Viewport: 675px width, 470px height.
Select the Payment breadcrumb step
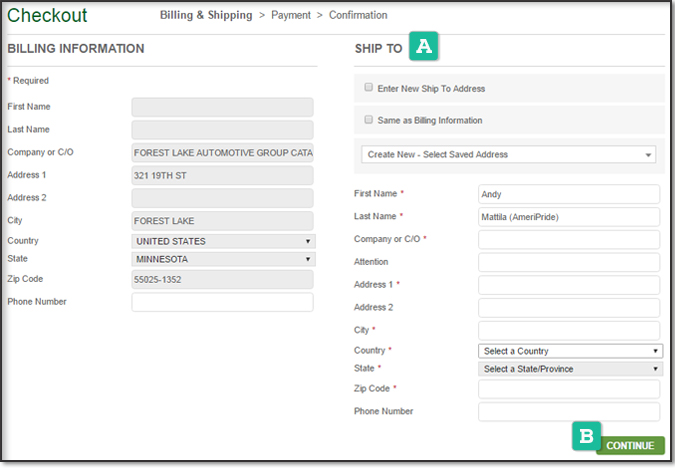click(x=291, y=16)
